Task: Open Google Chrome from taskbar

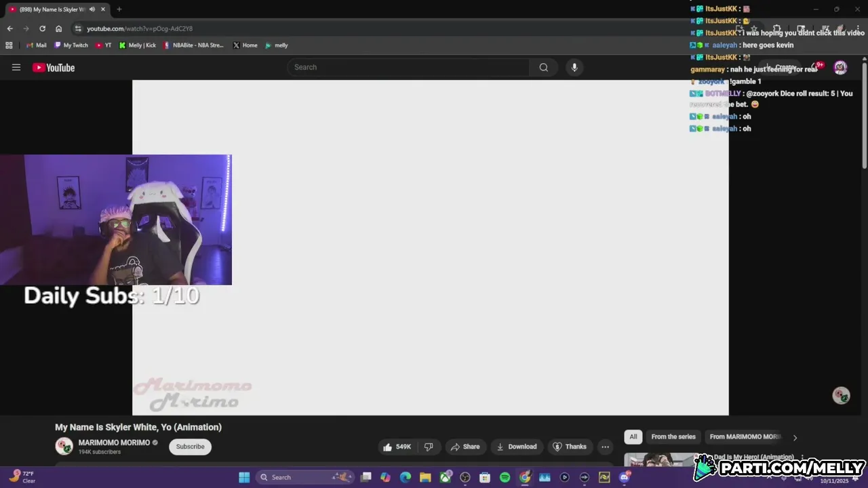Action: click(x=525, y=477)
